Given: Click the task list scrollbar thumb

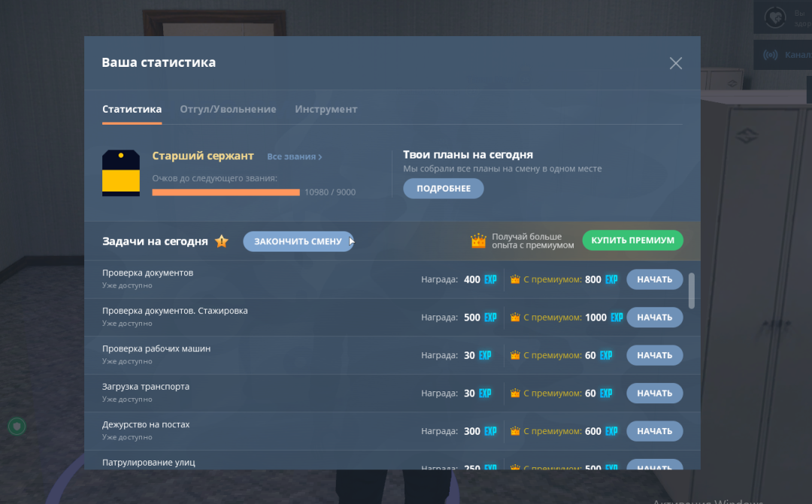Looking at the screenshot, I should (x=691, y=290).
